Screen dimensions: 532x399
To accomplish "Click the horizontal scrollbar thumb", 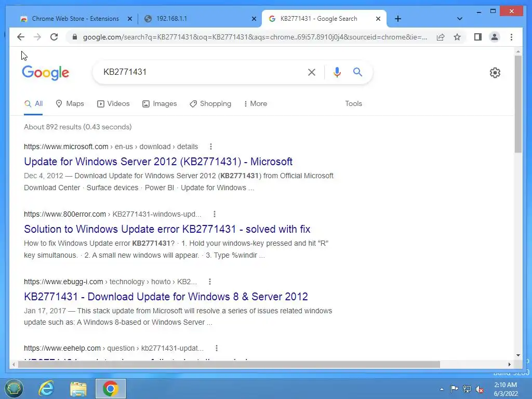I will coord(229,364).
